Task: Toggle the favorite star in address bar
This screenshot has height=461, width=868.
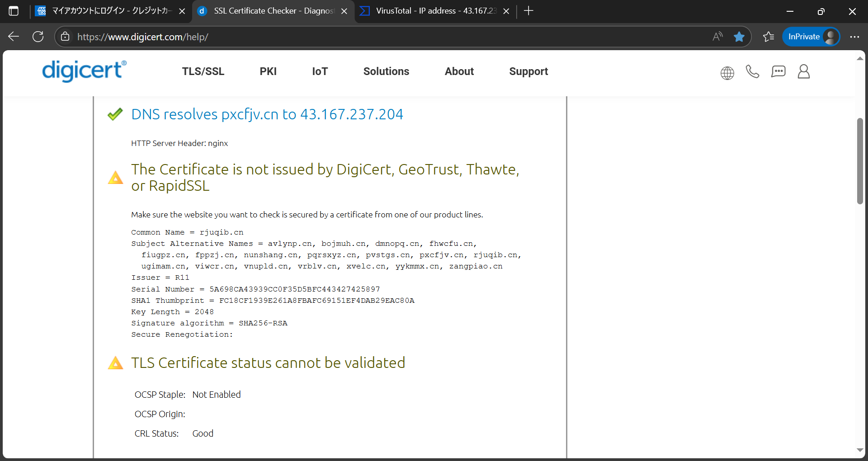Action: point(739,37)
